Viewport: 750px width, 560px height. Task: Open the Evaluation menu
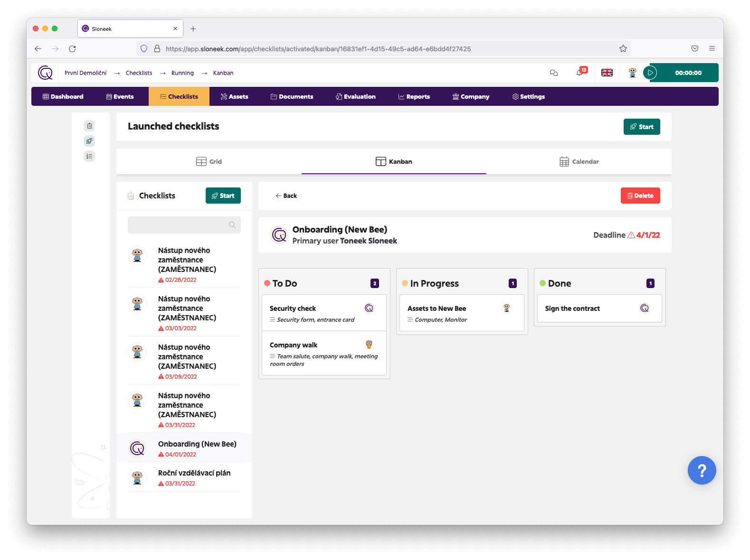point(356,96)
